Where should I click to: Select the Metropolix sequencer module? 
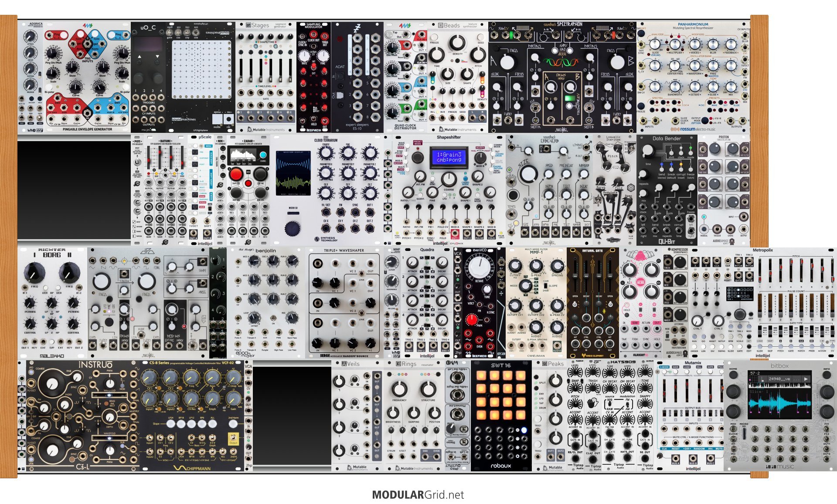(x=763, y=303)
